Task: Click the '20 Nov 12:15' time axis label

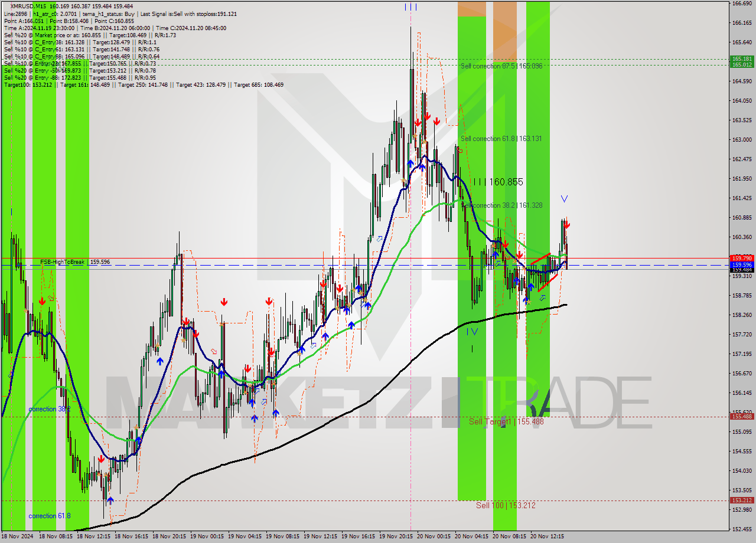Action: tap(548, 537)
